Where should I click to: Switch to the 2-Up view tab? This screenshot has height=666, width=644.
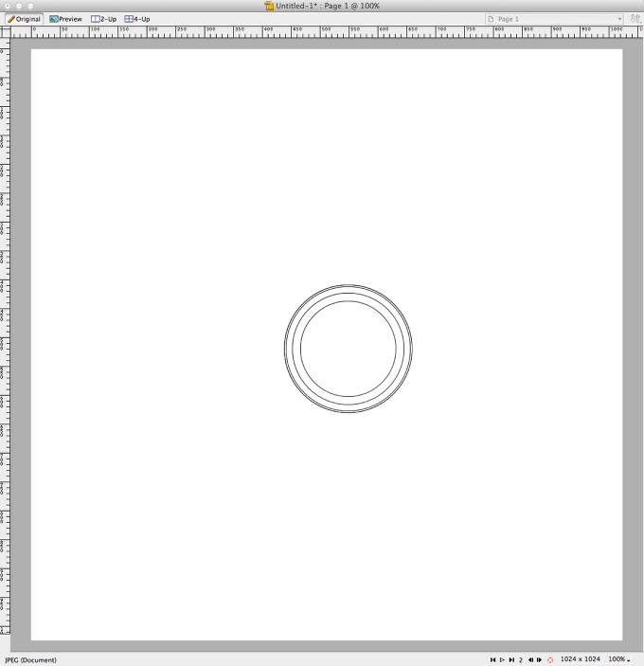103,19
